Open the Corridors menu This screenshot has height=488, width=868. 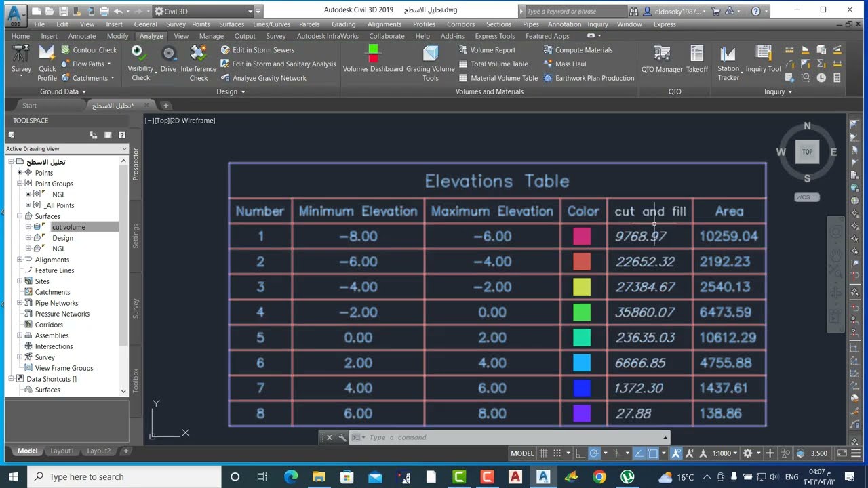[x=460, y=24]
